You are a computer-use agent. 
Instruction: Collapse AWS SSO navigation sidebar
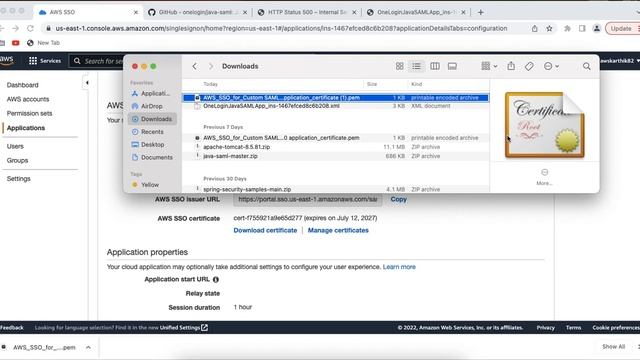click(87, 83)
